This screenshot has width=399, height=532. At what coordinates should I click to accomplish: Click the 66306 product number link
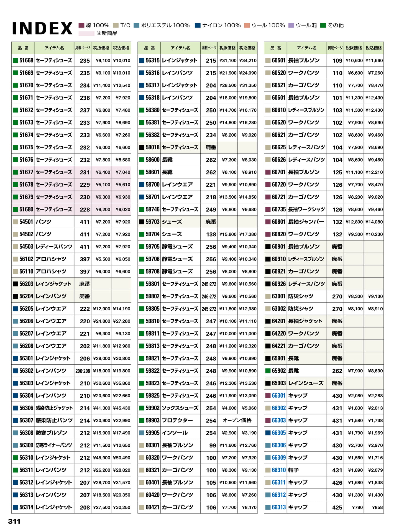278,445
